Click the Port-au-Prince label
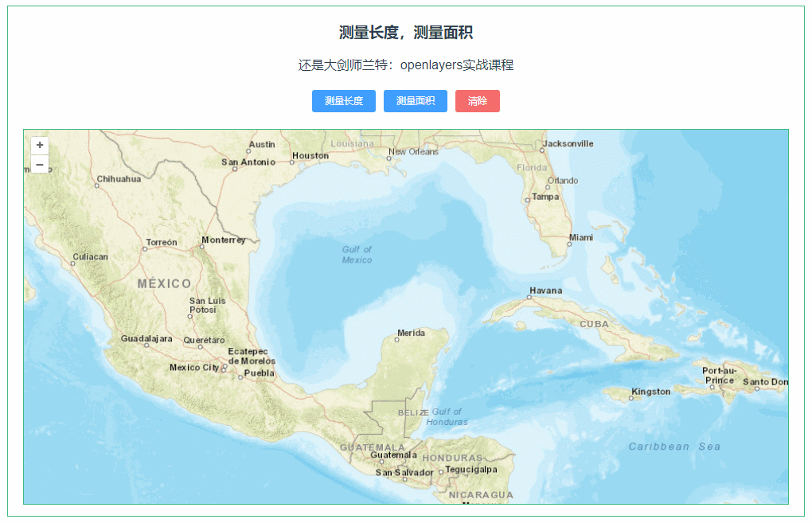 click(x=720, y=376)
